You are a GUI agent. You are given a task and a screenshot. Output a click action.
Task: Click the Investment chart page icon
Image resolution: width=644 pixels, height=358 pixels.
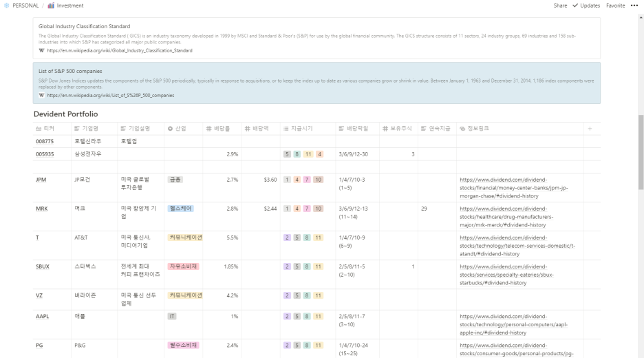pos(51,6)
